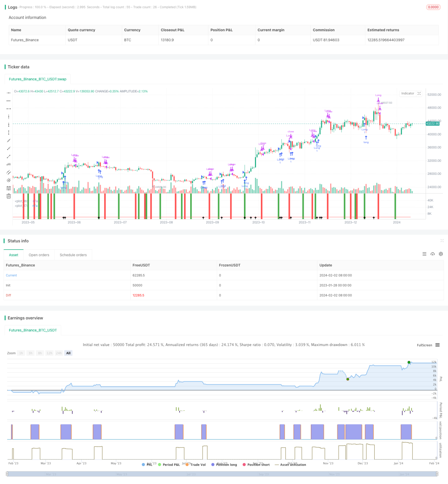Toggle Position long series in legend
Image resolution: width=448 pixels, height=484 pixels.
[x=224, y=465]
